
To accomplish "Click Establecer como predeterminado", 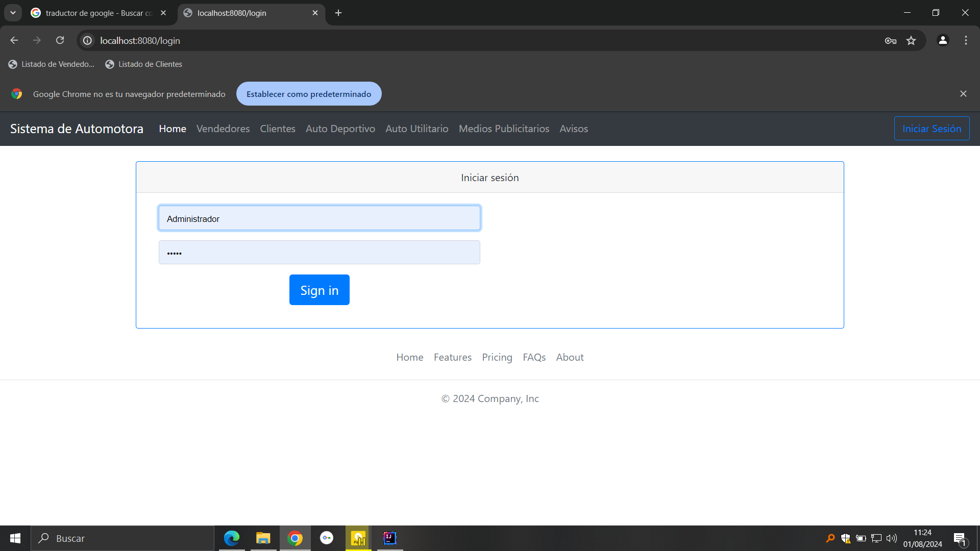I will click(x=308, y=93).
